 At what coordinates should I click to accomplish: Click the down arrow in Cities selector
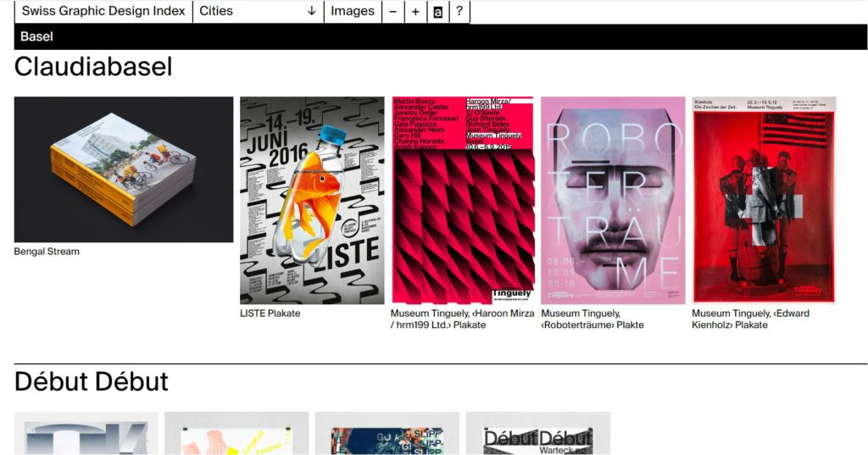pos(312,11)
